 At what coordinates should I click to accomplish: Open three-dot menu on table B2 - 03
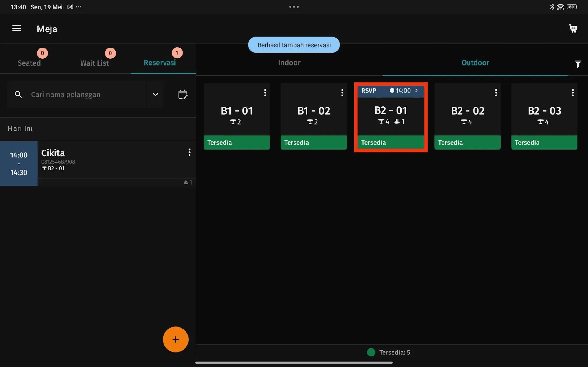(572, 93)
